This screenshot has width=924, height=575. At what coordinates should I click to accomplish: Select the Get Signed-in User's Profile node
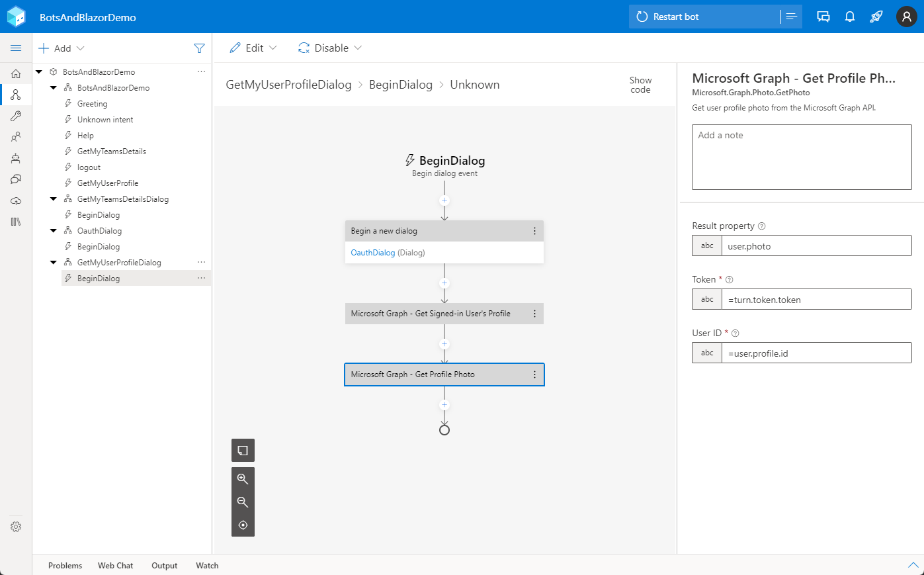(x=444, y=314)
